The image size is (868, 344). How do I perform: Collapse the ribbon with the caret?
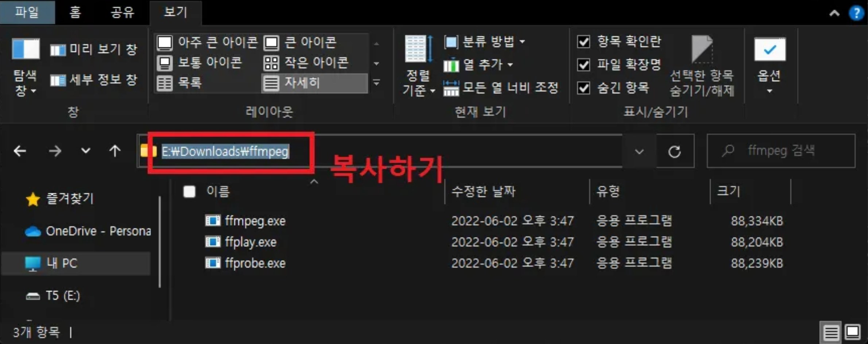coord(834,14)
